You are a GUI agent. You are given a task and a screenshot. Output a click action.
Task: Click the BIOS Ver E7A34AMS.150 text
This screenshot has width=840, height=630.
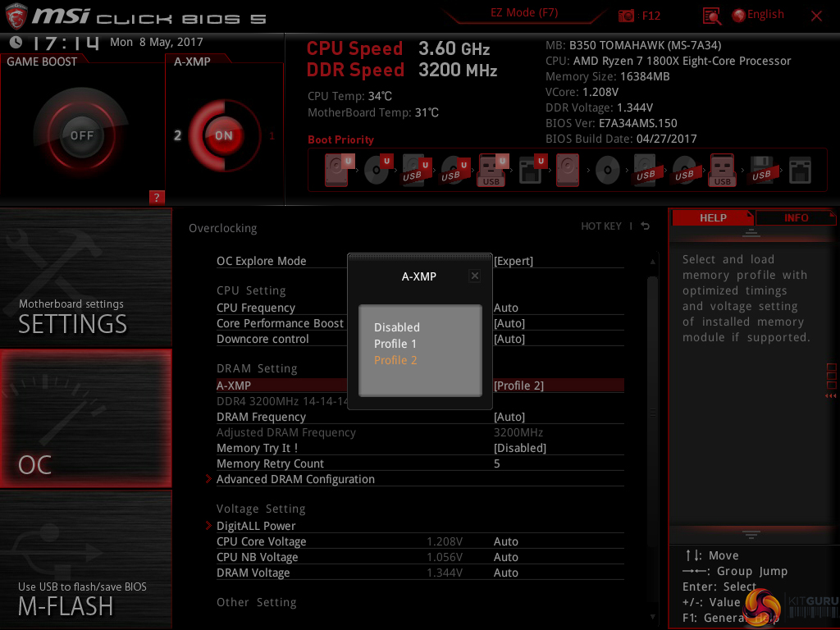pos(611,123)
